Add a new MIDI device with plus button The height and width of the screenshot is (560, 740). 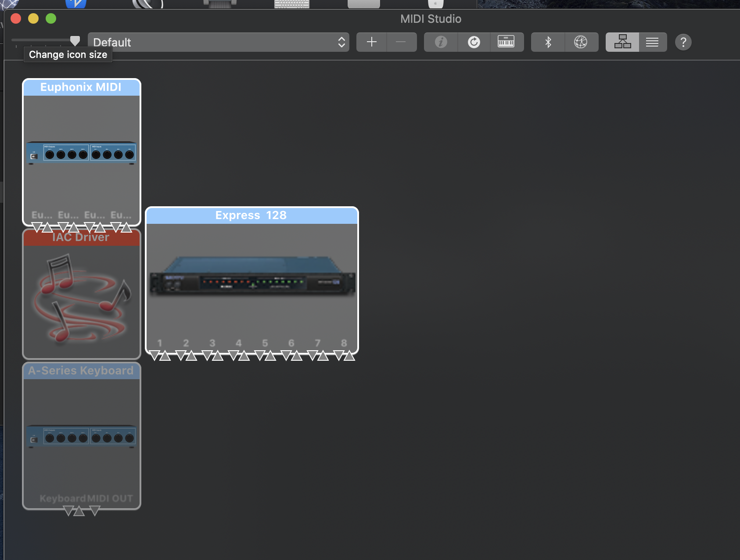pyautogui.click(x=371, y=42)
